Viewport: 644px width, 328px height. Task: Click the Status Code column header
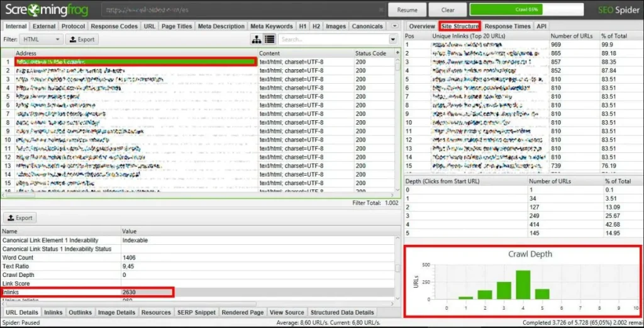click(370, 54)
